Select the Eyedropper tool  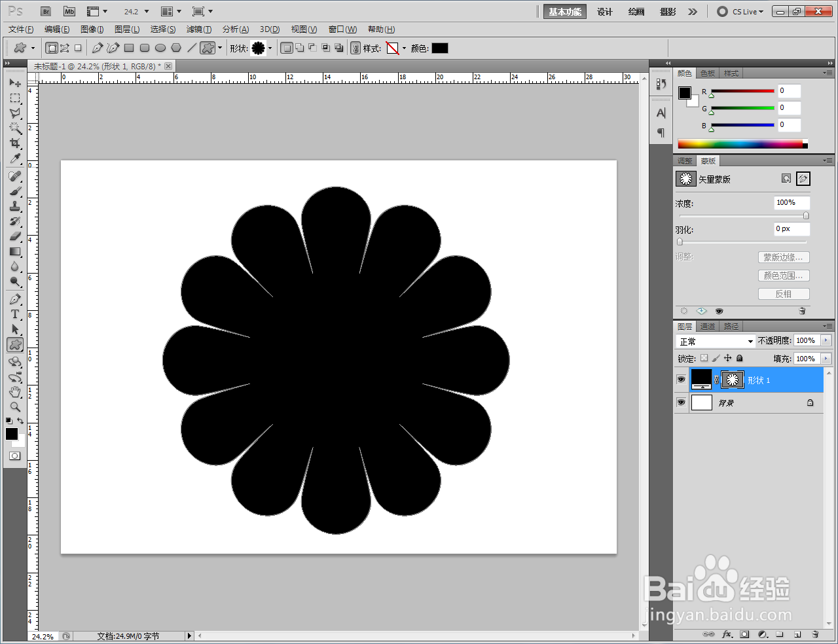[15, 159]
